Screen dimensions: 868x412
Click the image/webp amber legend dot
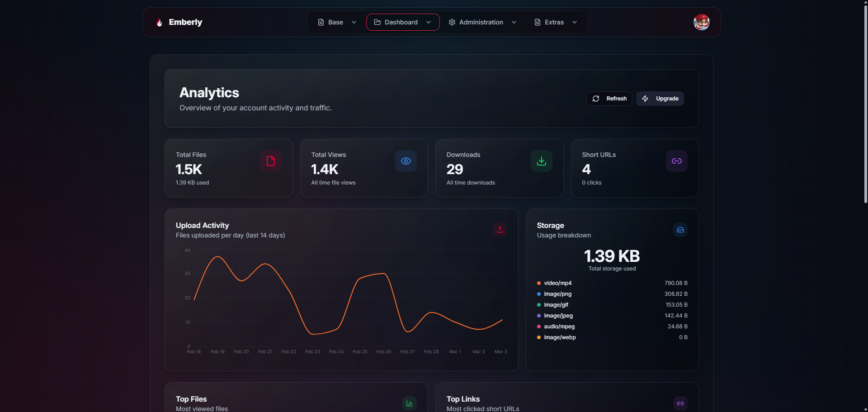(539, 337)
